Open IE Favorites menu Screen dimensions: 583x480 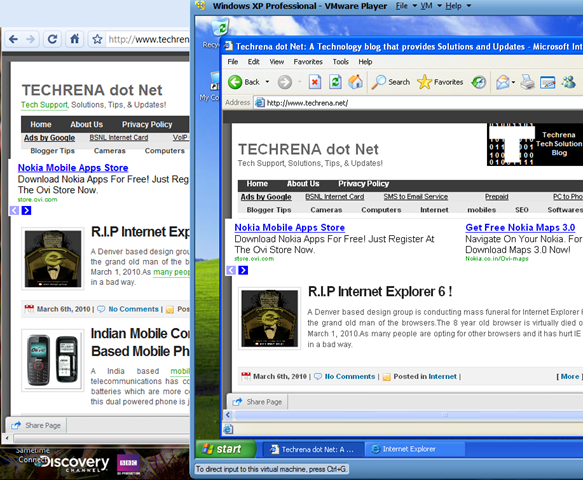308,62
